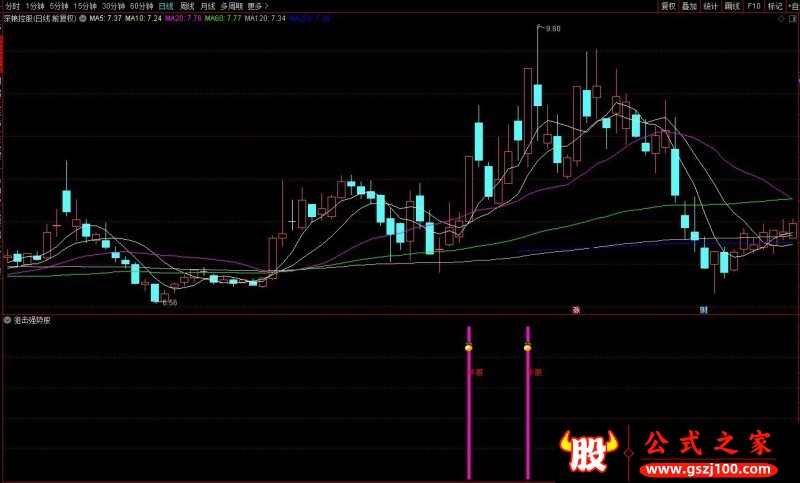This screenshot has height=483, width=800.
Task: Click the 标记 mark button
Action: pos(775,6)
